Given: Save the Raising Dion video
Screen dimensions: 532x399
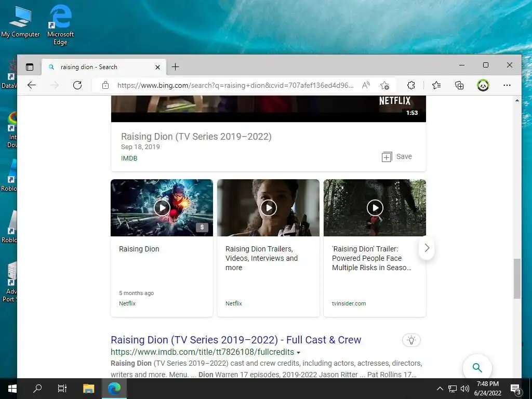Looking at the screenshot, I should coord(396,157).
